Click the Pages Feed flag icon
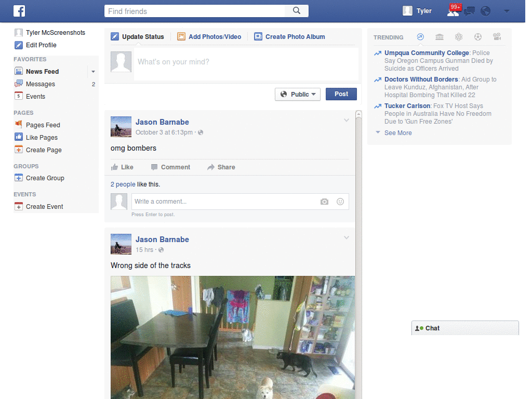The image size is (532, 399). click(x=19, y=125)
